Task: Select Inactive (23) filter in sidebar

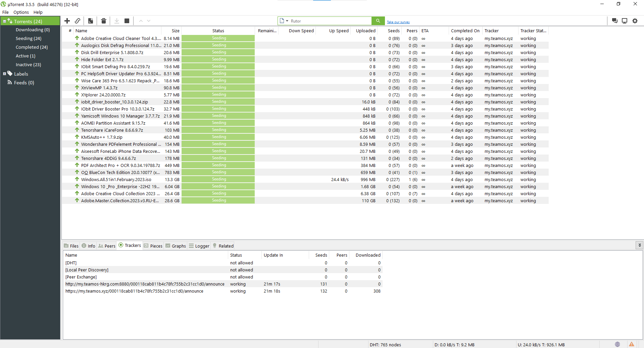Action: point(28,64)
